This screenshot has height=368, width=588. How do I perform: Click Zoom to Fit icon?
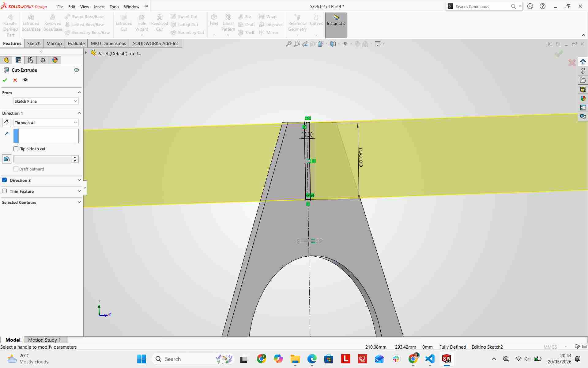[x=288, y=44]
